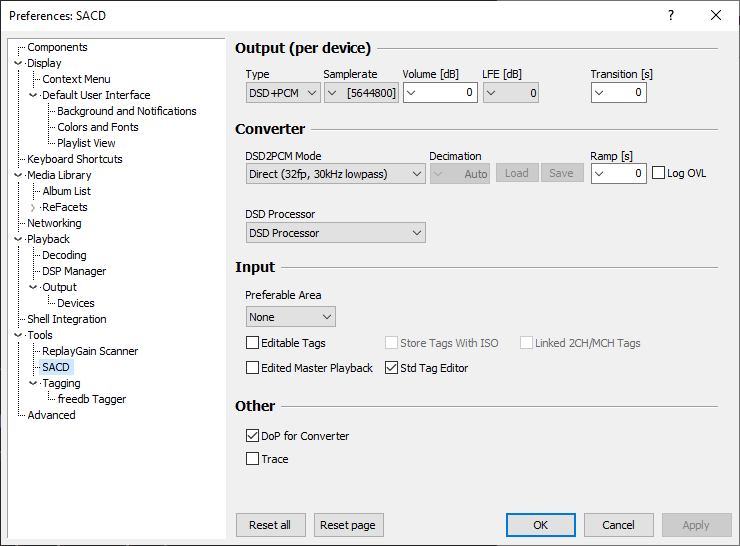This screenshot has height=546, width=740.
Task: Collapse the Display tree node
Action: (x=18, y=64)
